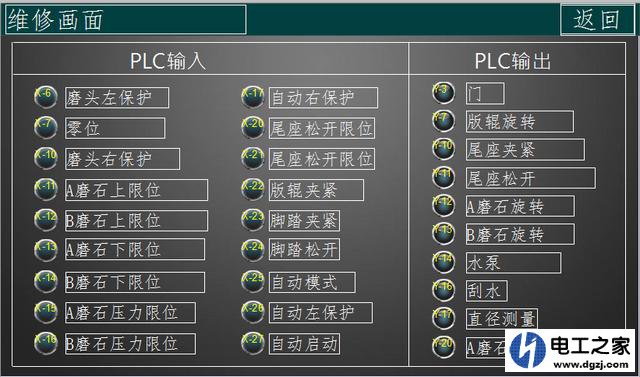This screenshot has width=640, height=377.
Task: Click the Y-20 output indicator lamp
Action: [x=443, y=347]
